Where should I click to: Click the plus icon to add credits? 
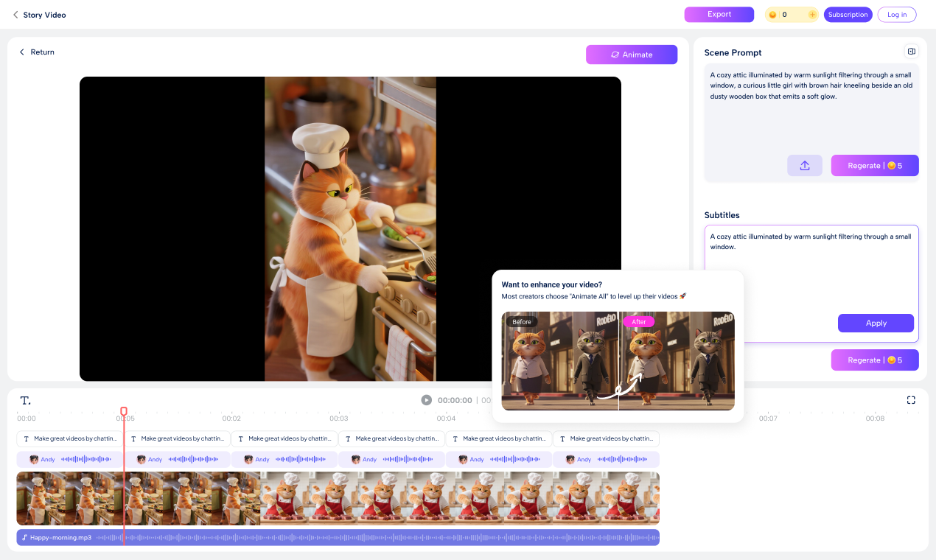click(811, 14)
